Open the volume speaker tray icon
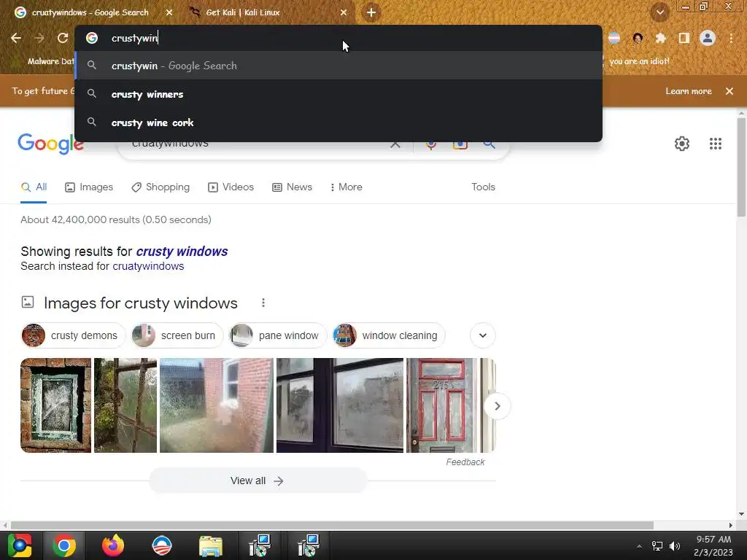747x560 pixels. pos(675,545)
